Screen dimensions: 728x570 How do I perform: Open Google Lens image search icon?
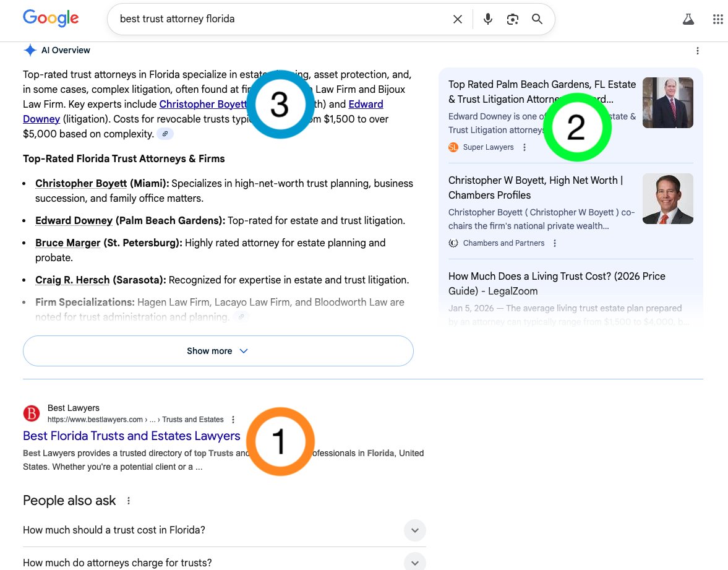tap(512, 19)
